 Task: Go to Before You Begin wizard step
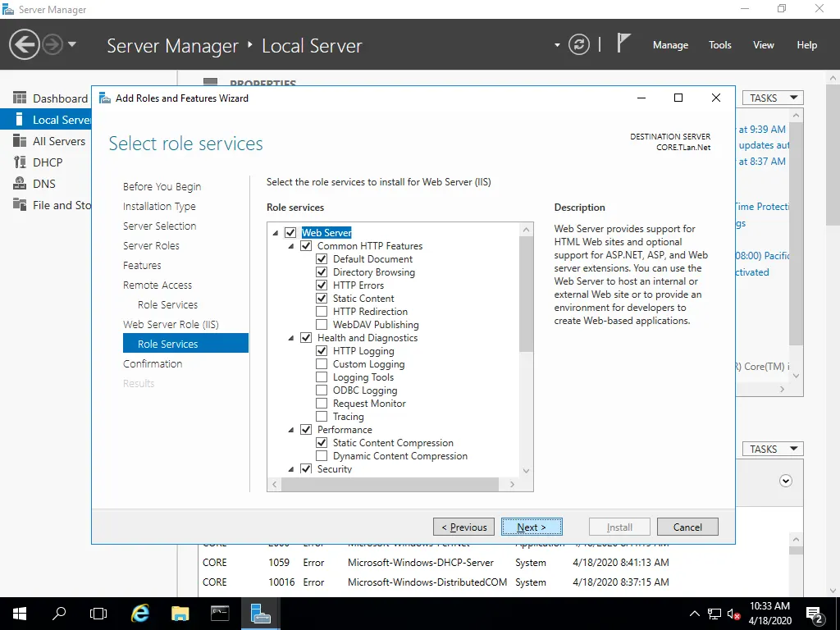click(x=162, y=186)
